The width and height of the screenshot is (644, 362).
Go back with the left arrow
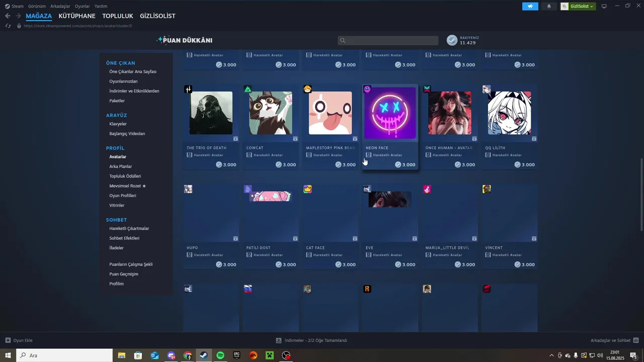pos(8,16)
